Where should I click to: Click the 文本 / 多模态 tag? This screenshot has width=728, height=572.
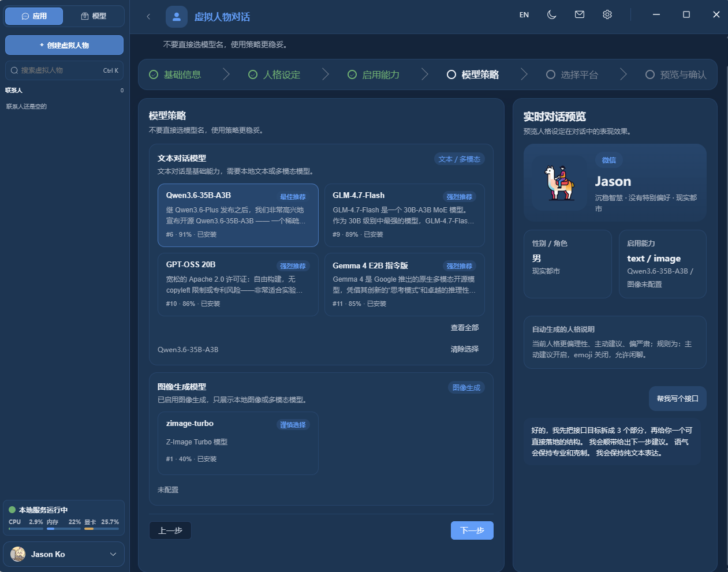click(459, 159)
